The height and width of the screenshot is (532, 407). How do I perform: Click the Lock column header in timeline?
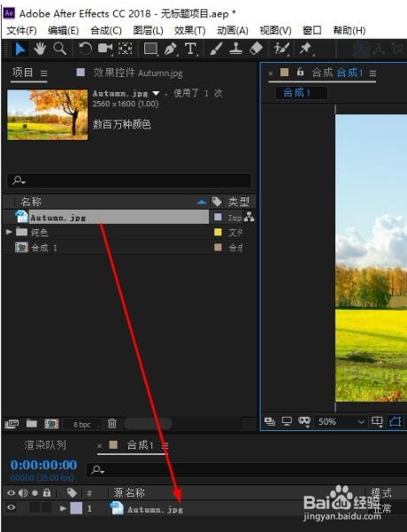47,492
